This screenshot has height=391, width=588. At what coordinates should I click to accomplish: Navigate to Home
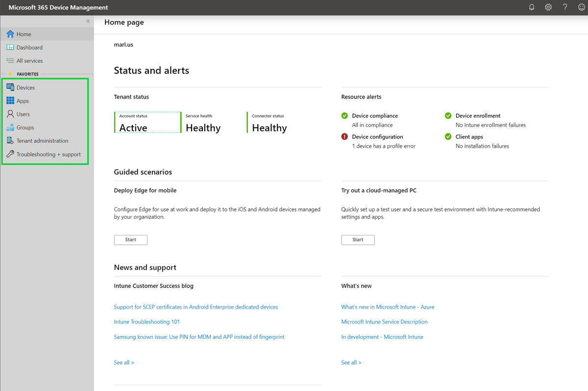[23, 34]
